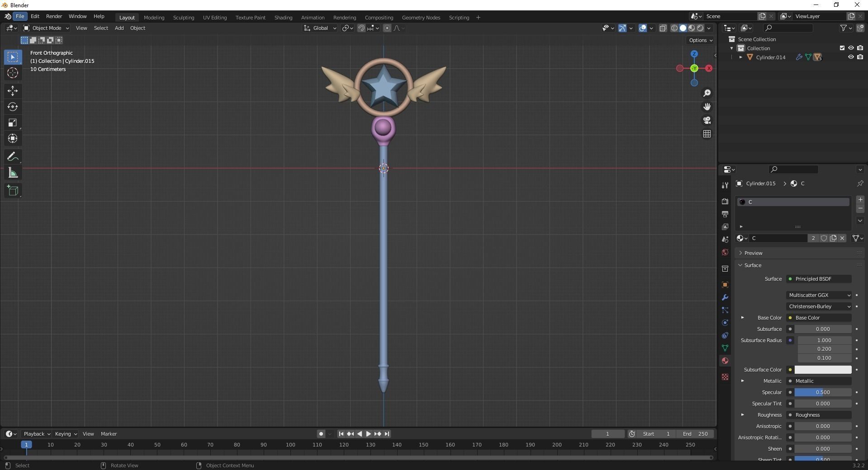Open the Object Constraint properties tab
The width and height of the screenshot is (868, 470).
point(725,335)
